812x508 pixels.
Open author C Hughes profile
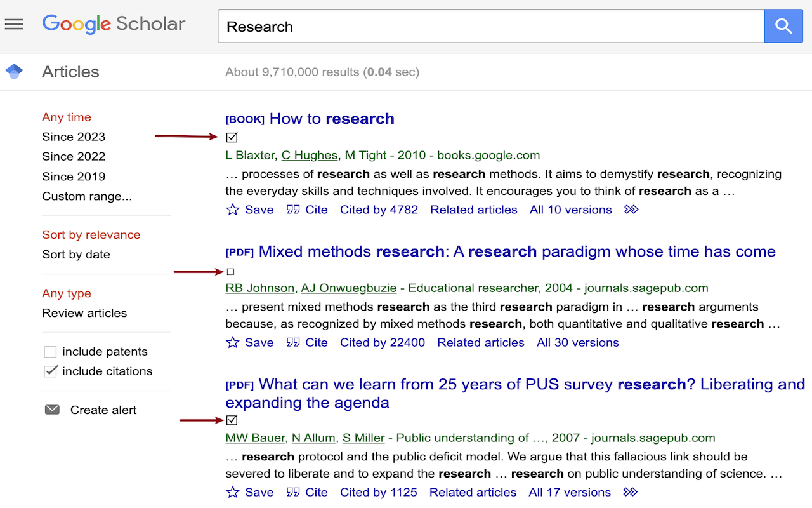coord(310,155)
